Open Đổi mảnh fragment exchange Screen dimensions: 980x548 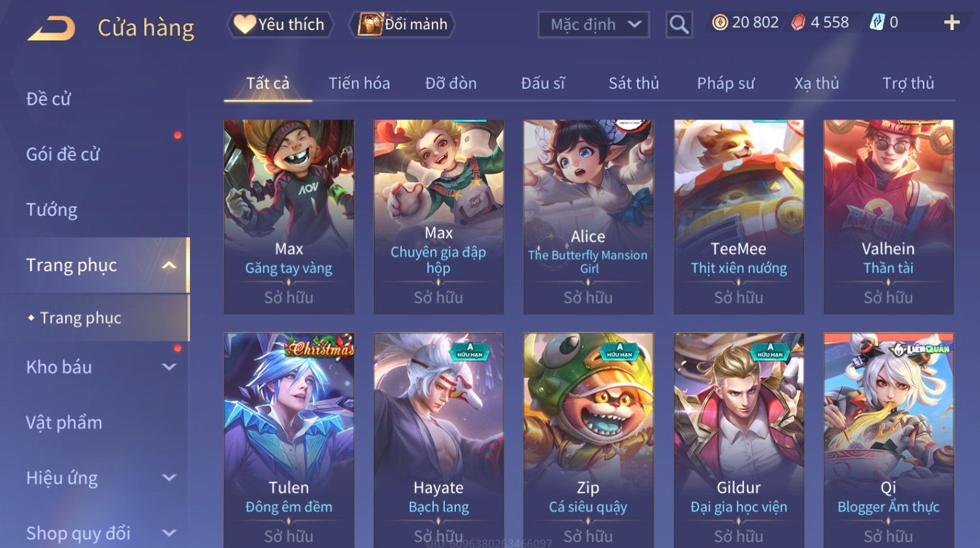[403, 25]
